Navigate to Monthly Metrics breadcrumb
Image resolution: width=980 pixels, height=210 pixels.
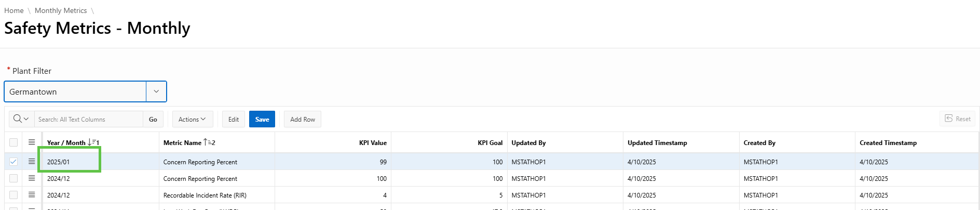(x=61, y=10)
